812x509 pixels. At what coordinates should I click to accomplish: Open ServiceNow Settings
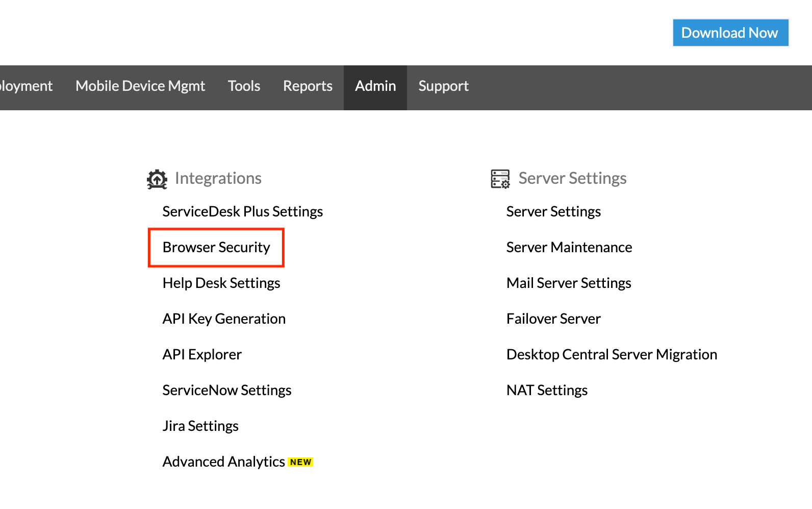[x=227, y=391]
